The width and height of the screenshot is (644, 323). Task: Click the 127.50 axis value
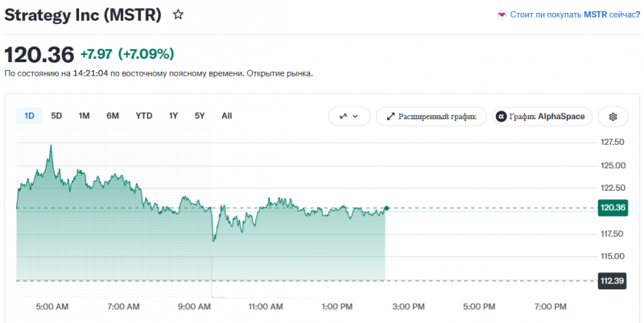[x=613, y=143]
